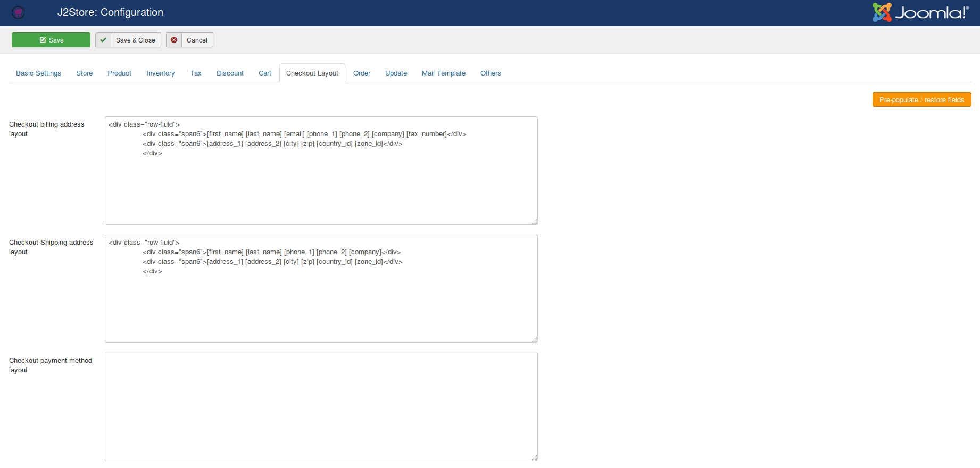The image size is (980, 468).
Task: Switch to the Others tab
Action: click(491, 73)
